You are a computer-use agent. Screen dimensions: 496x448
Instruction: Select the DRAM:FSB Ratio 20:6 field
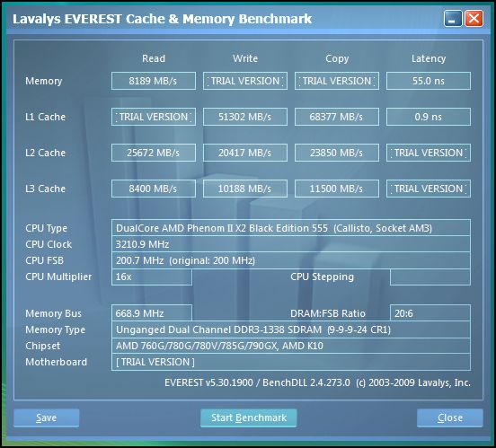pyautogui.click(x=430, y=313)
